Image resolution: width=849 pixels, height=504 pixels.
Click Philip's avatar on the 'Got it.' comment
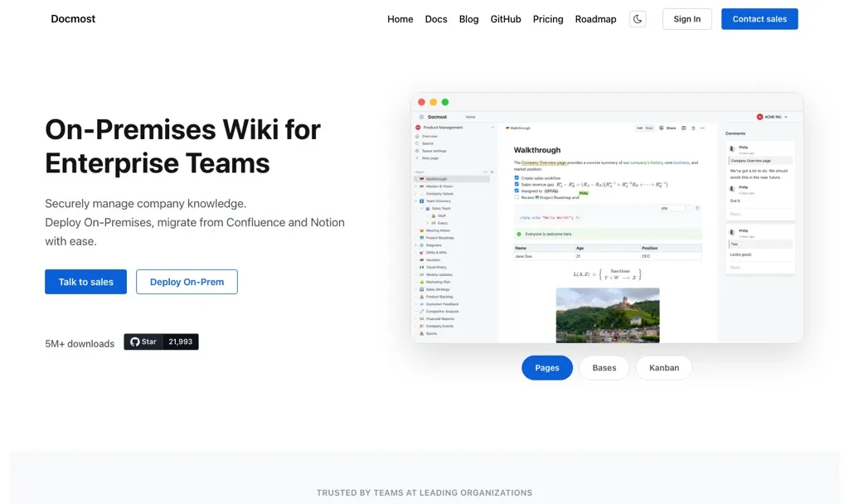[732, 188]
